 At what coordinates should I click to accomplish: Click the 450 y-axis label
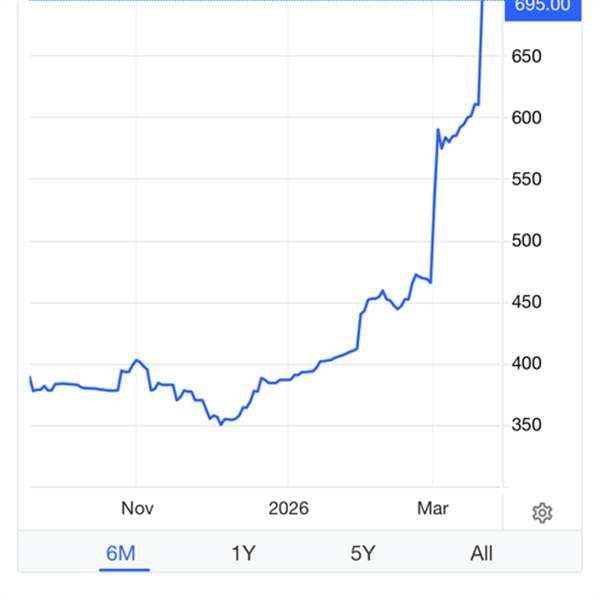pyautogui.click(x=526, y=302)
